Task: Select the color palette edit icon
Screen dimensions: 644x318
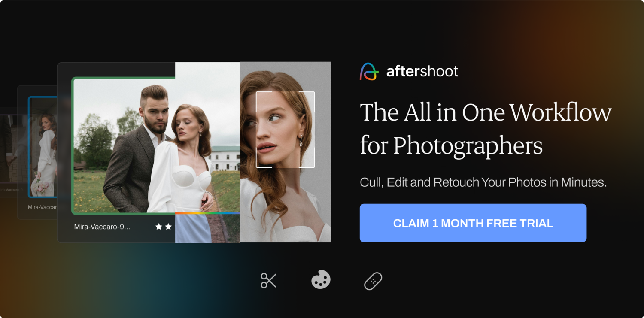Action: pyautogui.click(x=321, y=280)
